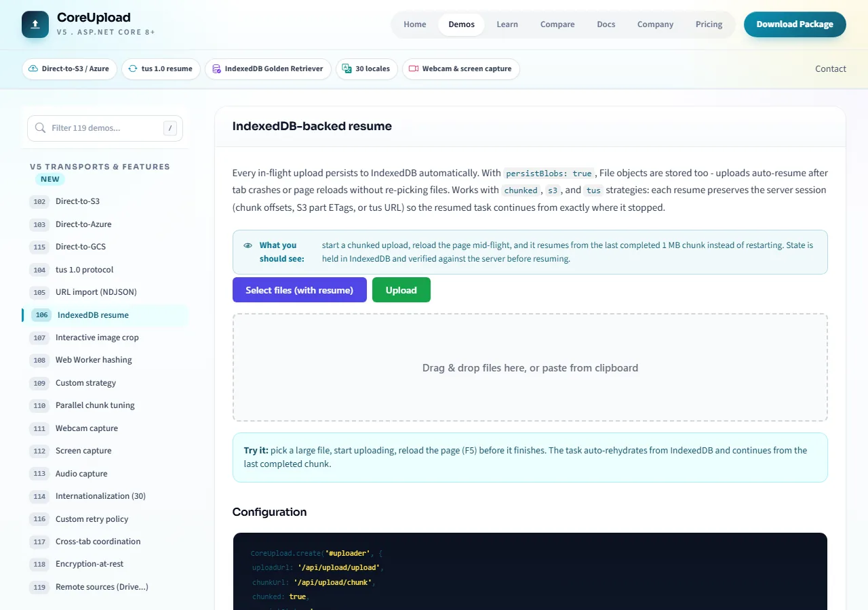The height and width of the screenshot is (610, 868).
Task: Click the eye icon beside What you should see
Action: click(248, 245)
